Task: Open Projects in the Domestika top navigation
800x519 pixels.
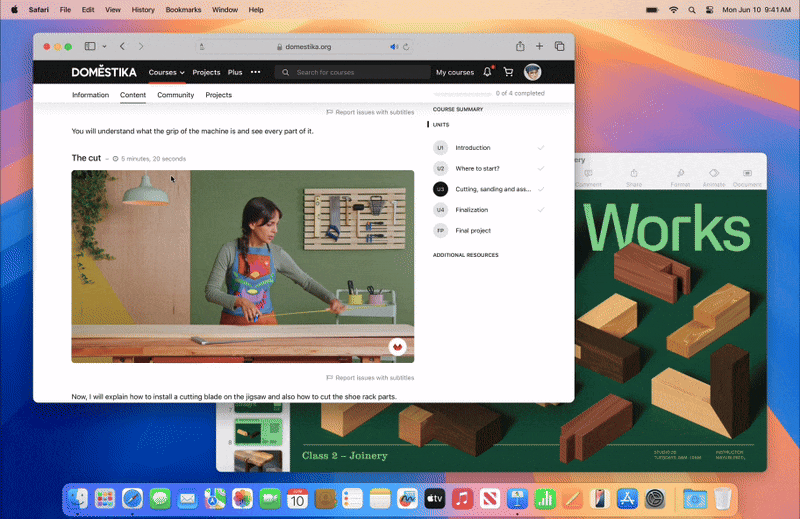Action: click(x=206, y=72)
